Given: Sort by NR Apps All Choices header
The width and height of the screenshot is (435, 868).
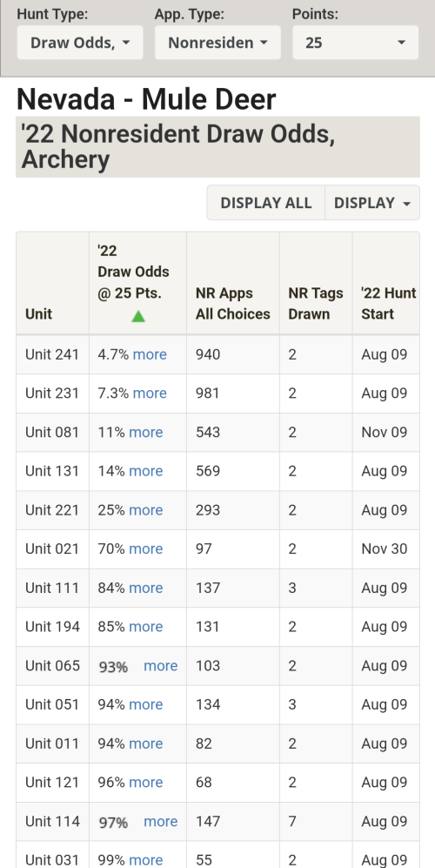Looking at the screenshot, I should click(233, 303).
